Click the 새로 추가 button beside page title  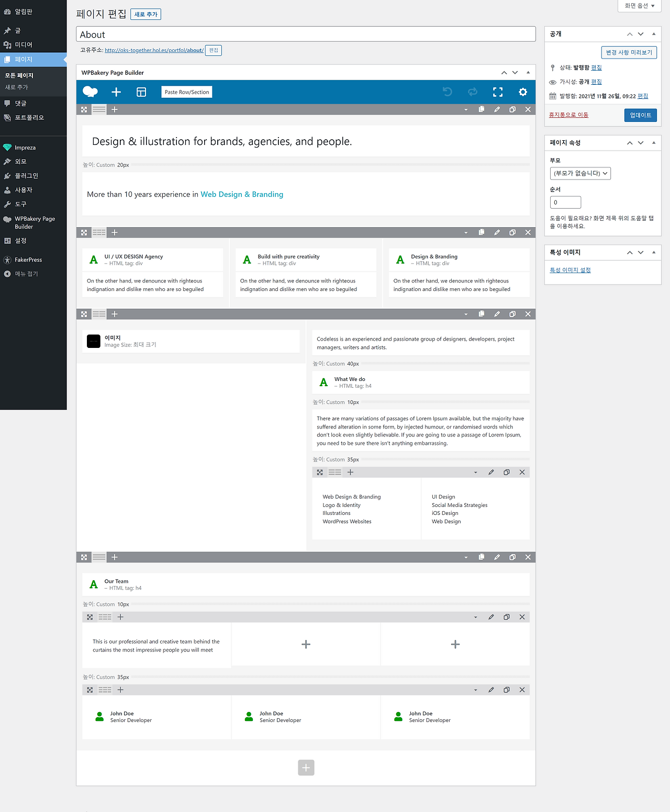click(146, 14)
